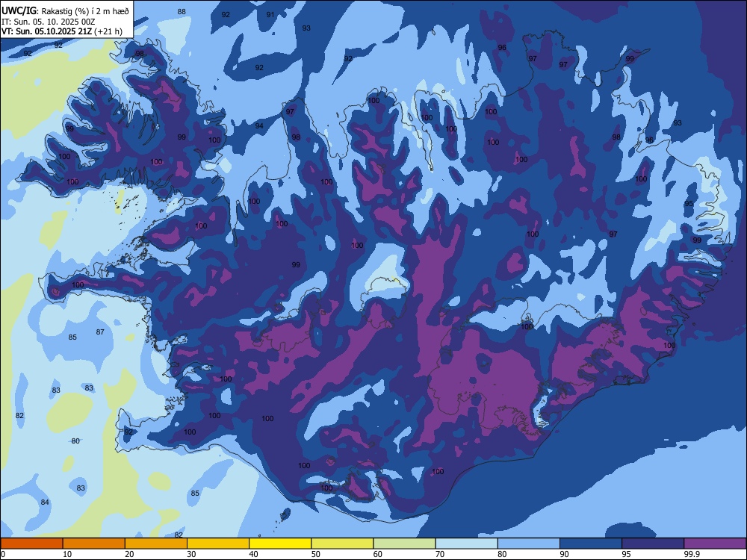747x560 pixels.
Task: Click the title 'UWC/IG: Rakastig (%) í 2 m hæð'
Action: coord(65,10)
